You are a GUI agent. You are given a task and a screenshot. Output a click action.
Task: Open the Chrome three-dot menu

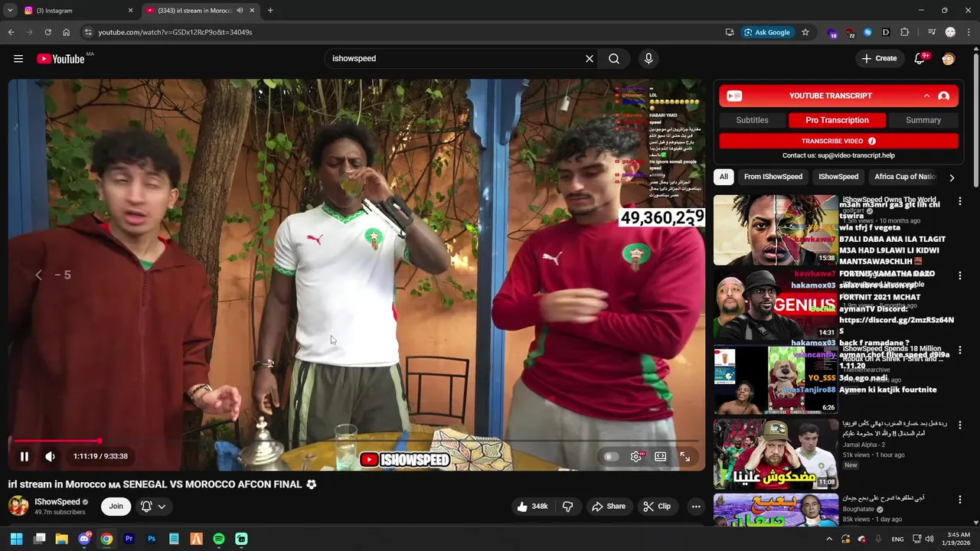point(969,32)
